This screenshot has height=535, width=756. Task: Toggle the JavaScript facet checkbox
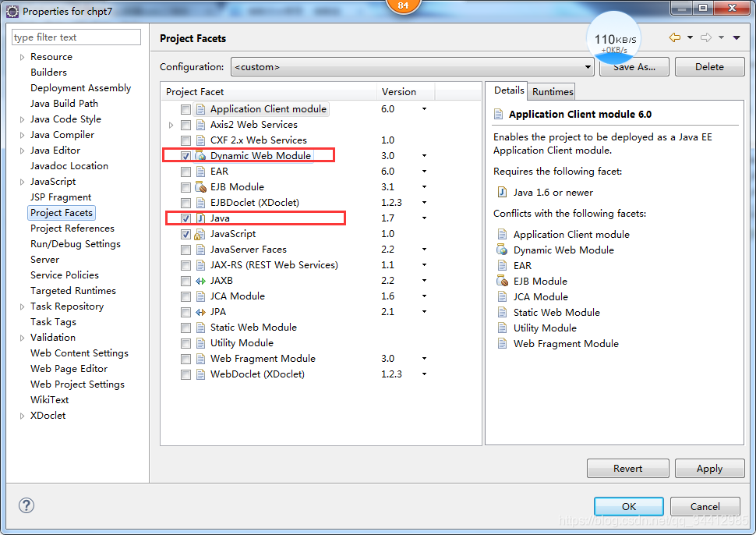pyautogui.click(x=185, y=235)
